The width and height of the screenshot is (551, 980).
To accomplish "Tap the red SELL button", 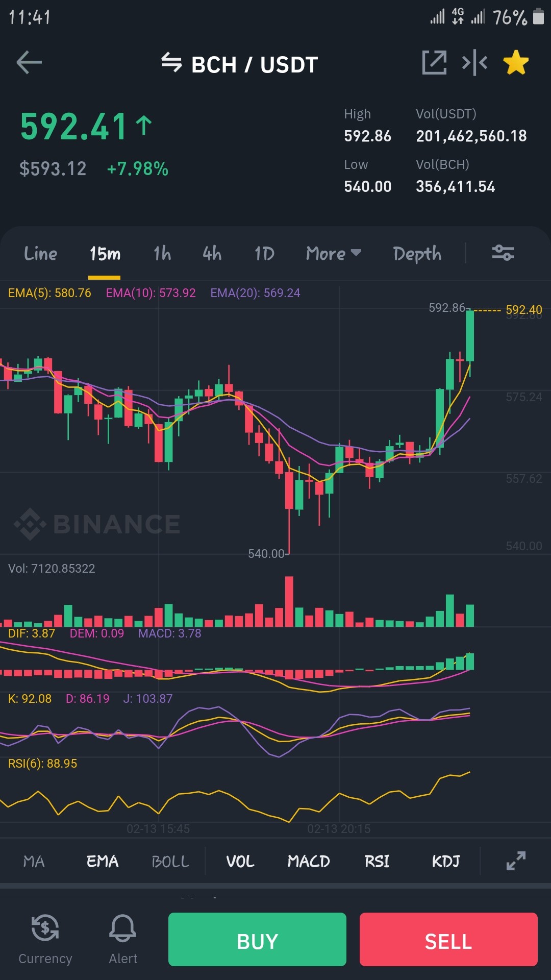I will 448,939.
